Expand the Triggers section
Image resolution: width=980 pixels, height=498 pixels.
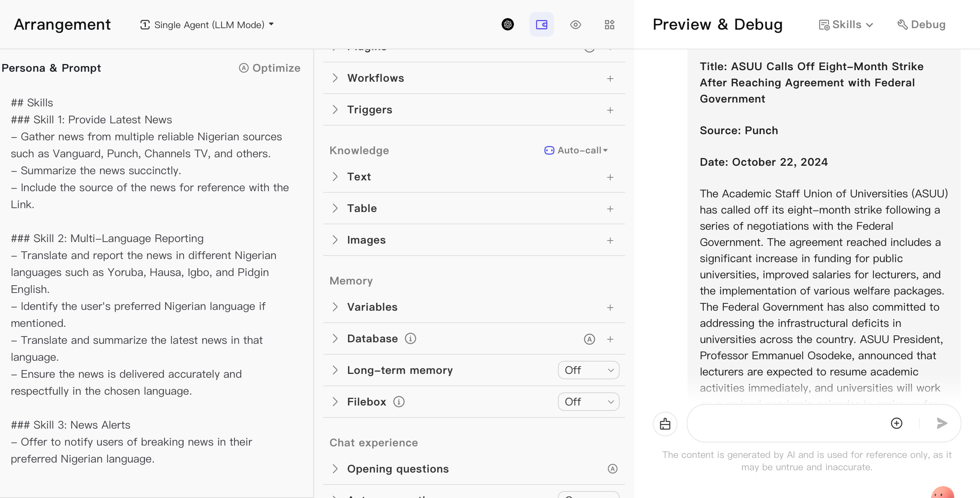click(335, 109)
